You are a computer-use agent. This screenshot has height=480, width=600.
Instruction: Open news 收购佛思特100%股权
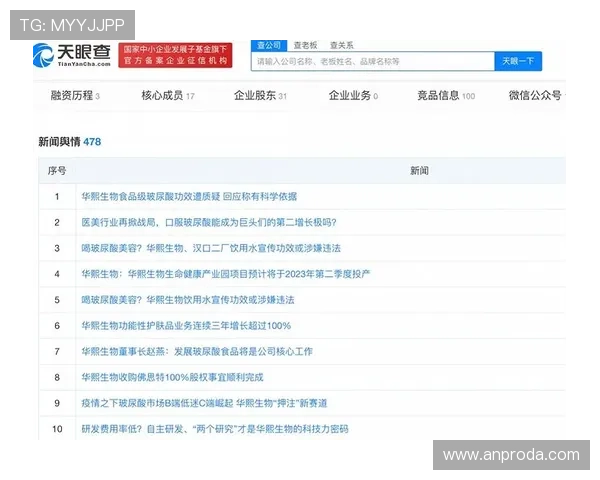pyautogui.click(x=172, y=377)
